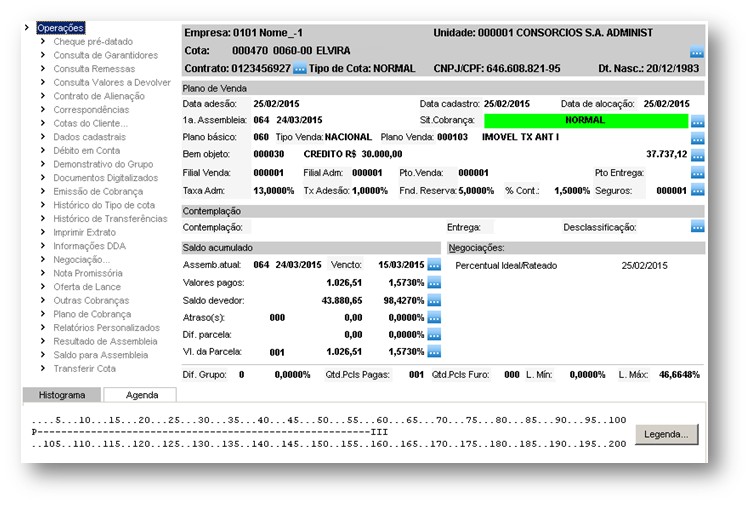Screen dimensions: 750x505
Task: Open ellipsis button on Plano Venda IMOVEL row
Action: (x=697, y=139)
